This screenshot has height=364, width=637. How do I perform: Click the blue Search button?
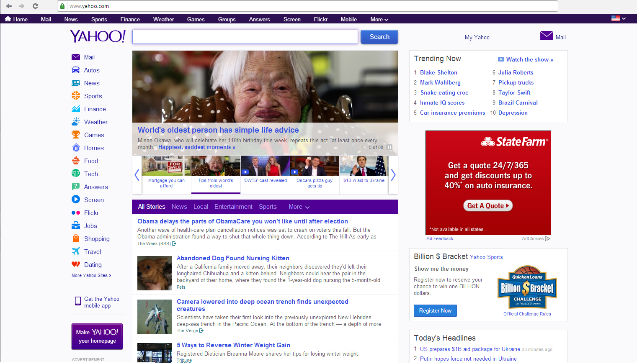(379, 37)
